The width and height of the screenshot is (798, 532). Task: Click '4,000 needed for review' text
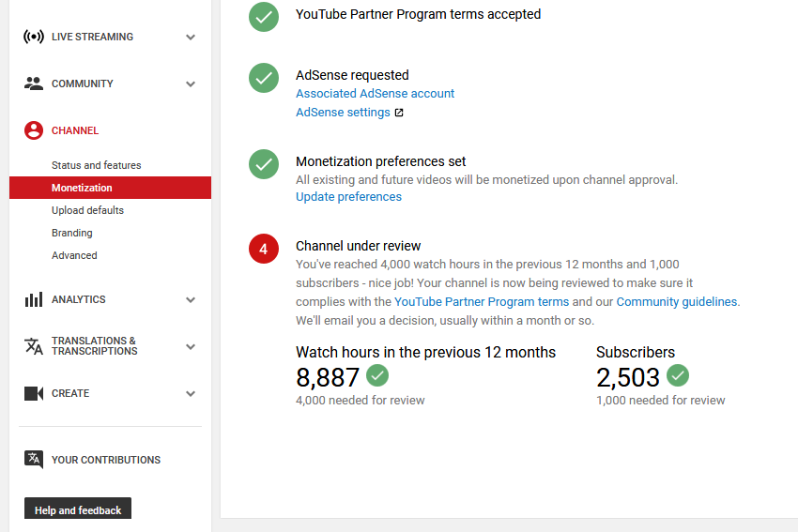[361, 401]
